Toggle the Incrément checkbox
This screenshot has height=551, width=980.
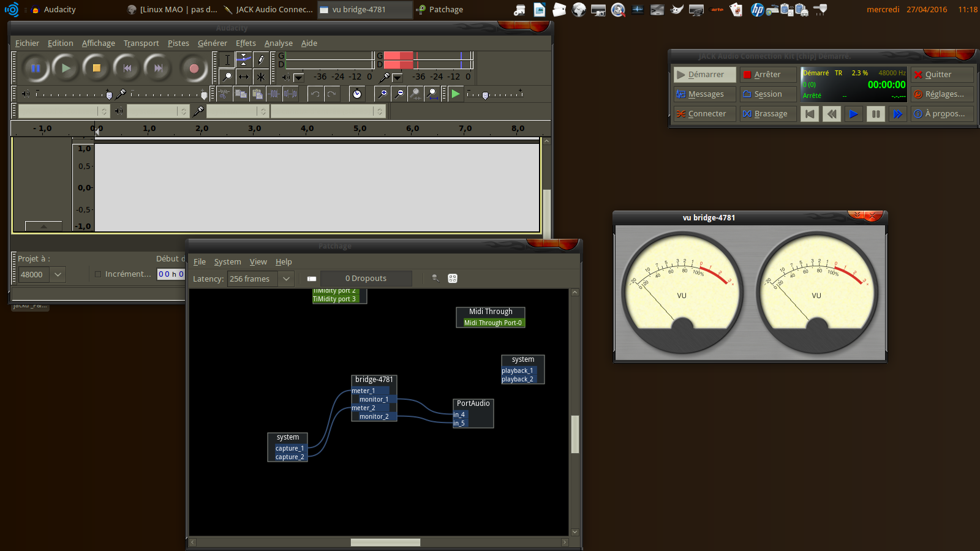pos(98,274)
